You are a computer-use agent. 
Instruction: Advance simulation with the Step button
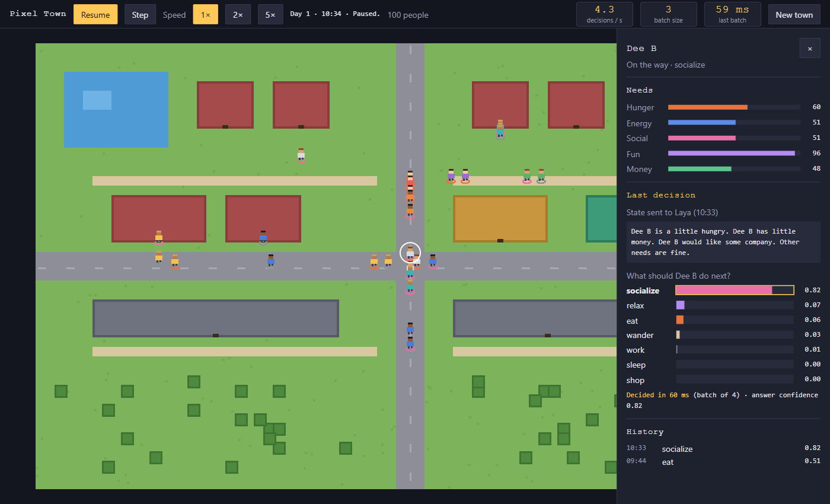coord(140,14)
